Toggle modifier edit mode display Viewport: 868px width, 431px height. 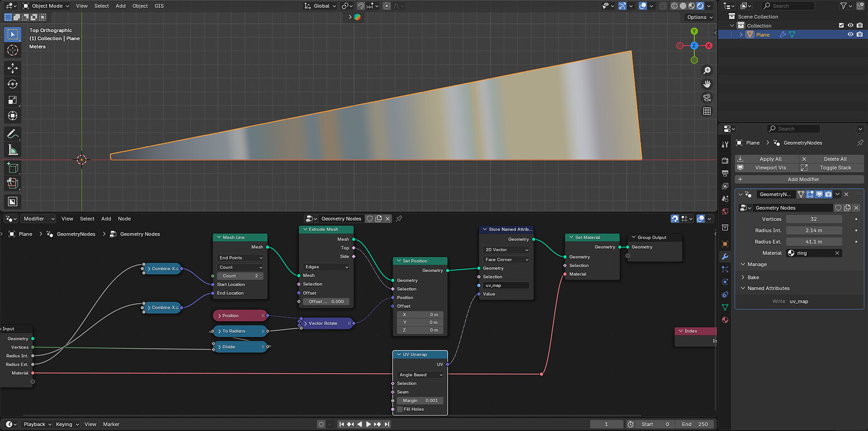point(810,194)
